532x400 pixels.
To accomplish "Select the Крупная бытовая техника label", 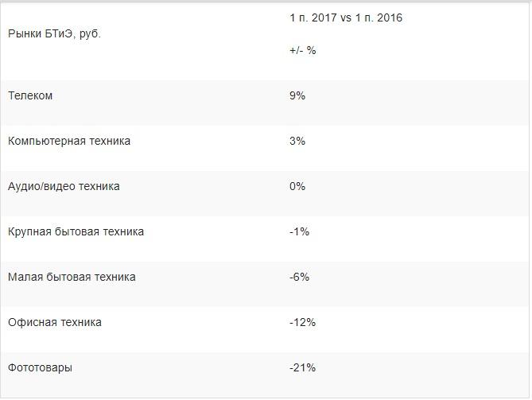I will pyautogui.click(x=76, y=232).
